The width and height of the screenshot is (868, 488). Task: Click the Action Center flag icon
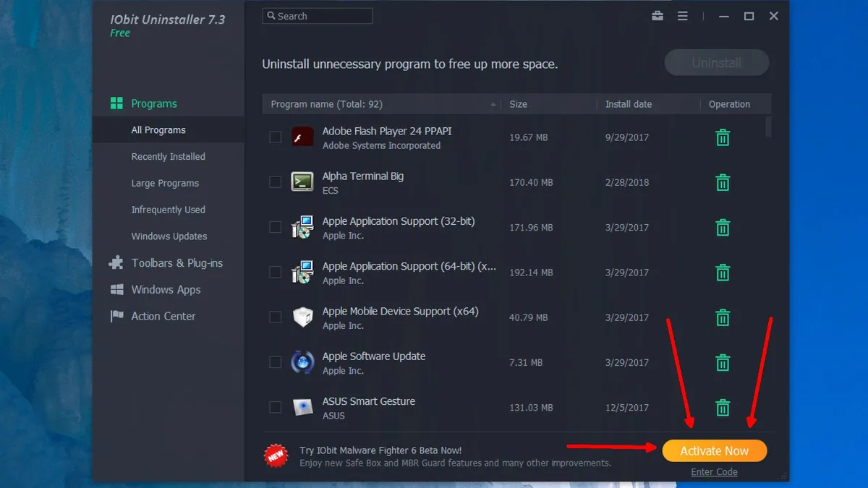(x=116, y=316)
